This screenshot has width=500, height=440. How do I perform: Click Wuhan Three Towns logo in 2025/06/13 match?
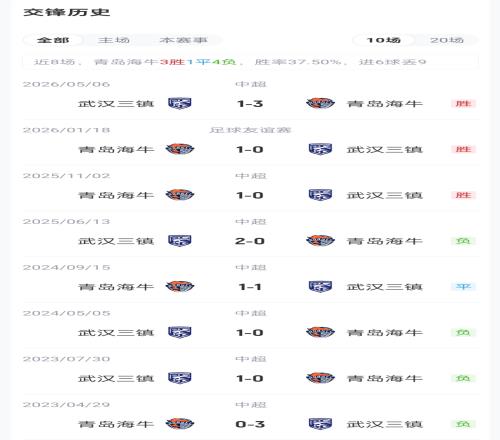[x=180, y=241]
